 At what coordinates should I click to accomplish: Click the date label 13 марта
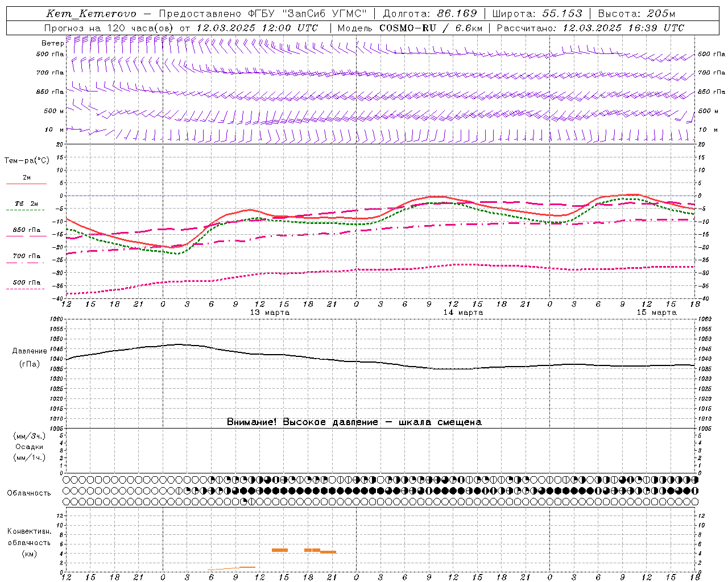[x=270, y=313]
